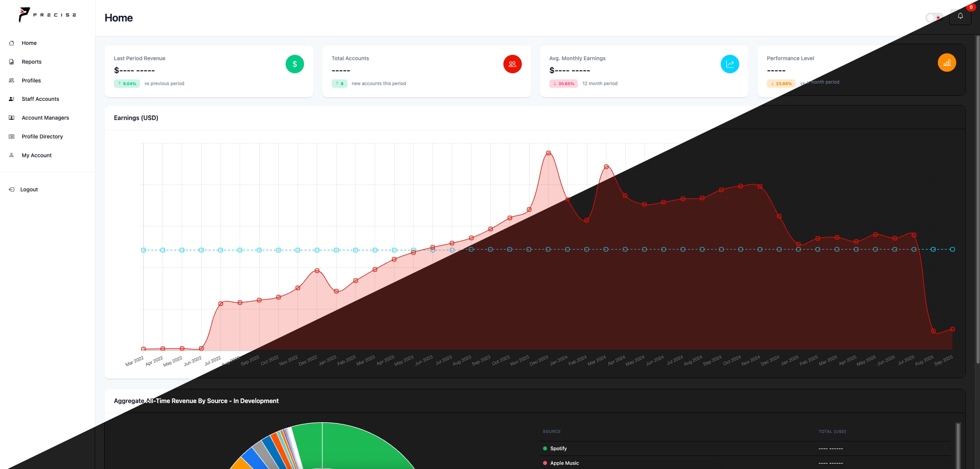Click the cyan trend icon on Avg. Monthly Earnings card
The width and height of the screenshot is (980, 469).
tap(730, 64)
